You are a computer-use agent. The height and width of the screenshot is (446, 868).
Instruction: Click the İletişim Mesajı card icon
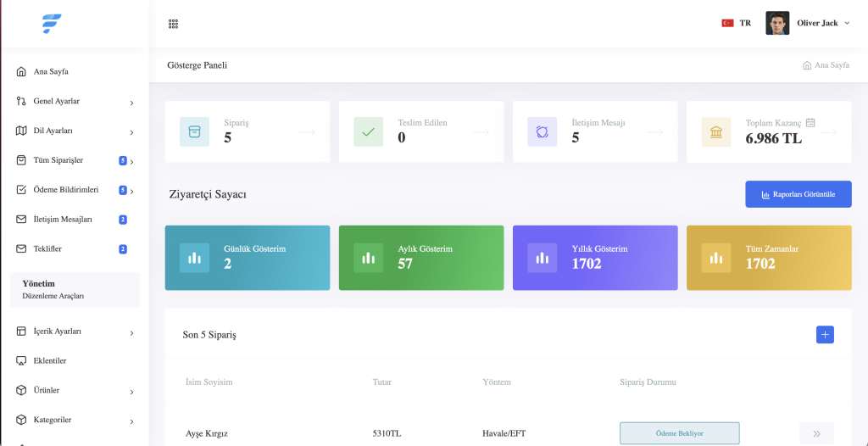click(542, 132)
